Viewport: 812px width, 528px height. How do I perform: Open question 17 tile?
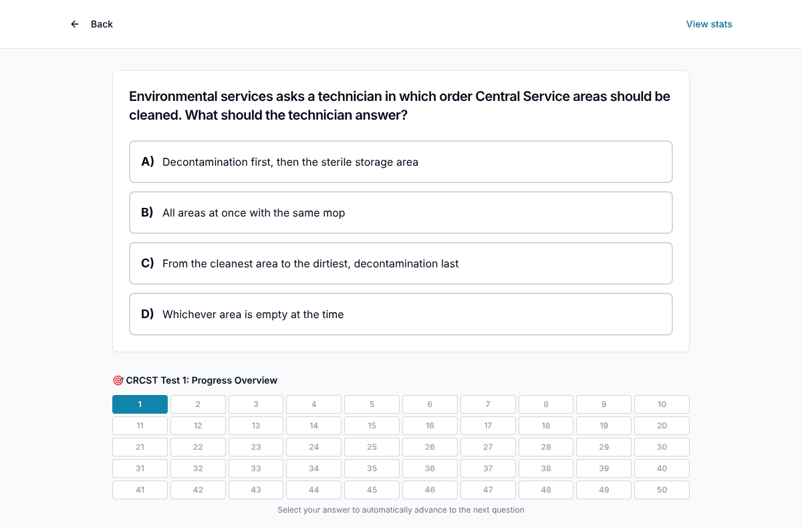(488, 426)
